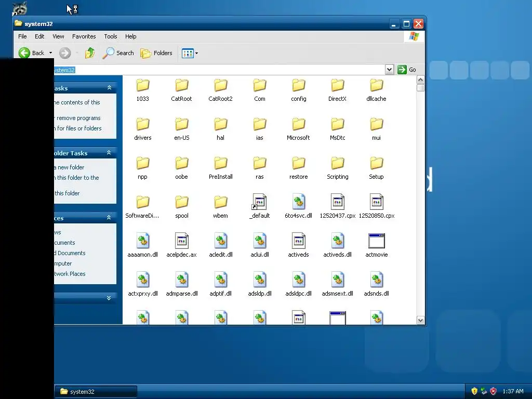Select the aaaamon.dll file
This screenshot has height=399, width=532.
(142, 246)
